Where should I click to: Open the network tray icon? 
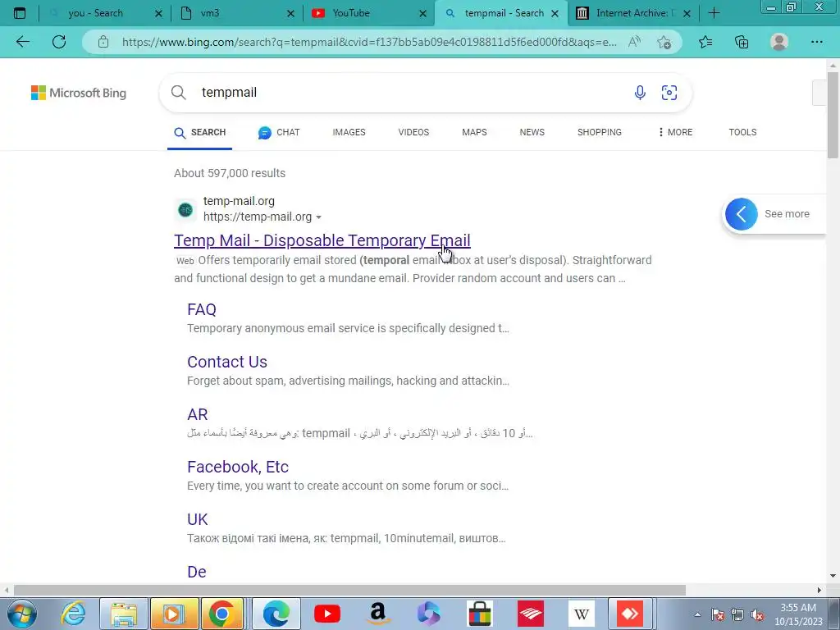tap(737, 615)
